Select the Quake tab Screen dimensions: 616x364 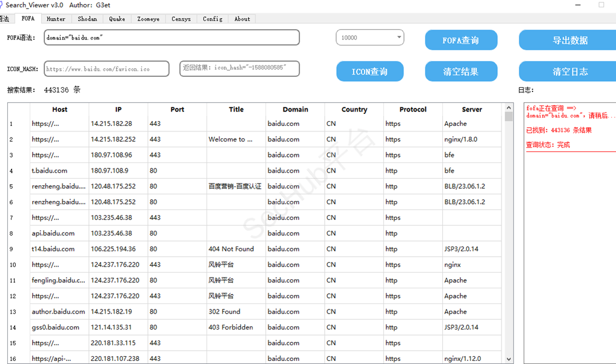click(x=117, y=19)
